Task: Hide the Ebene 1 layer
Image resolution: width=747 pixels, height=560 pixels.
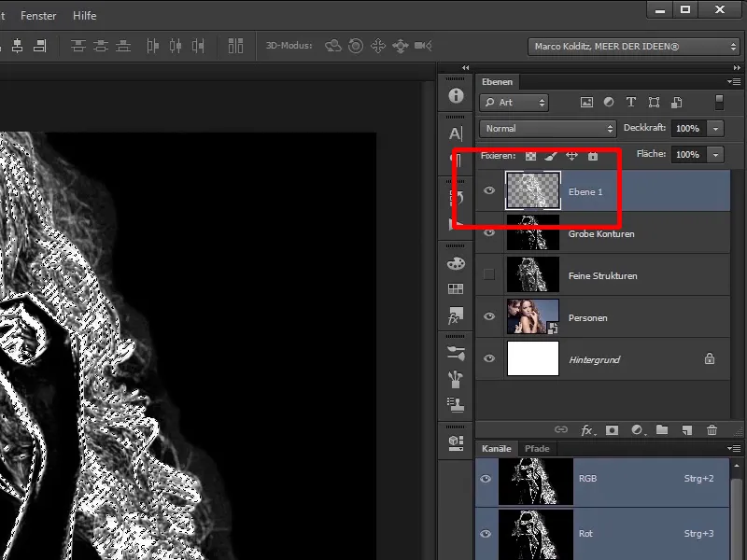Action: (489, 191)
